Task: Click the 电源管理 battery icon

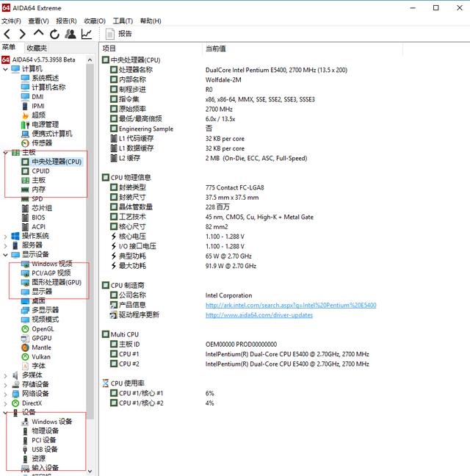Action: tap(26, 124)
